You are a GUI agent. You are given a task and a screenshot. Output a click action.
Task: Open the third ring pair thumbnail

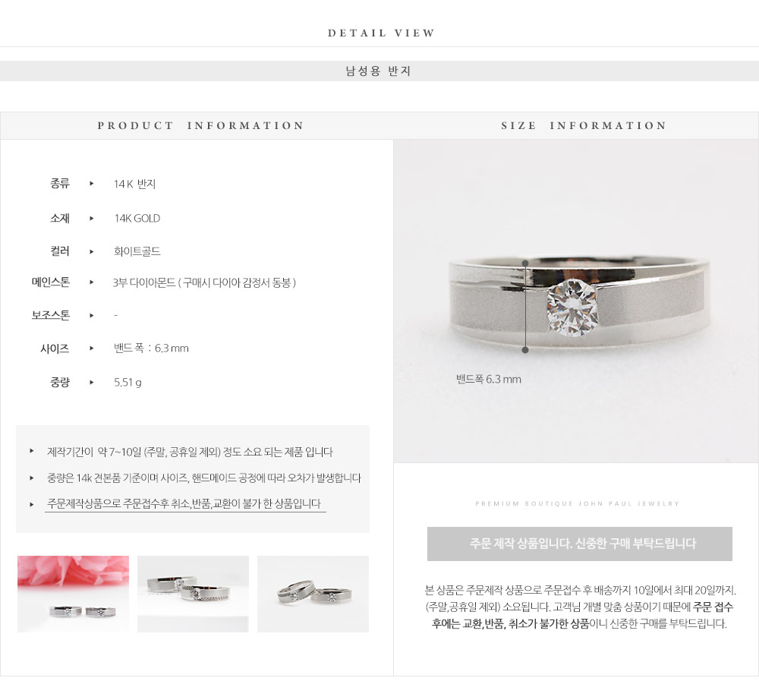tap(313, 594)
